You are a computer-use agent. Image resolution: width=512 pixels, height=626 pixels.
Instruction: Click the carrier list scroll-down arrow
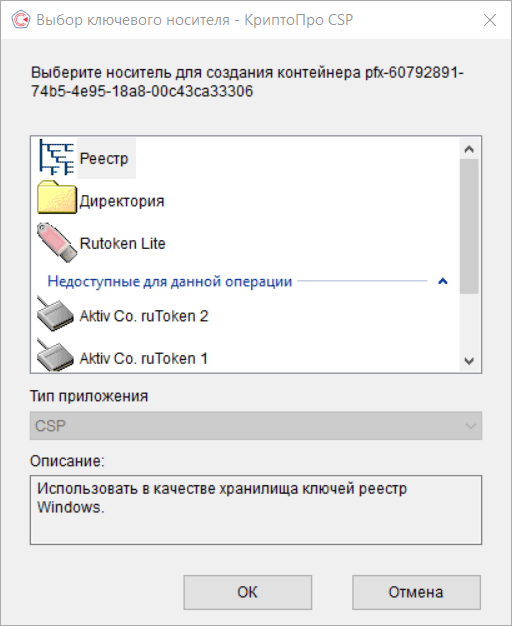[x=469, y=361]
